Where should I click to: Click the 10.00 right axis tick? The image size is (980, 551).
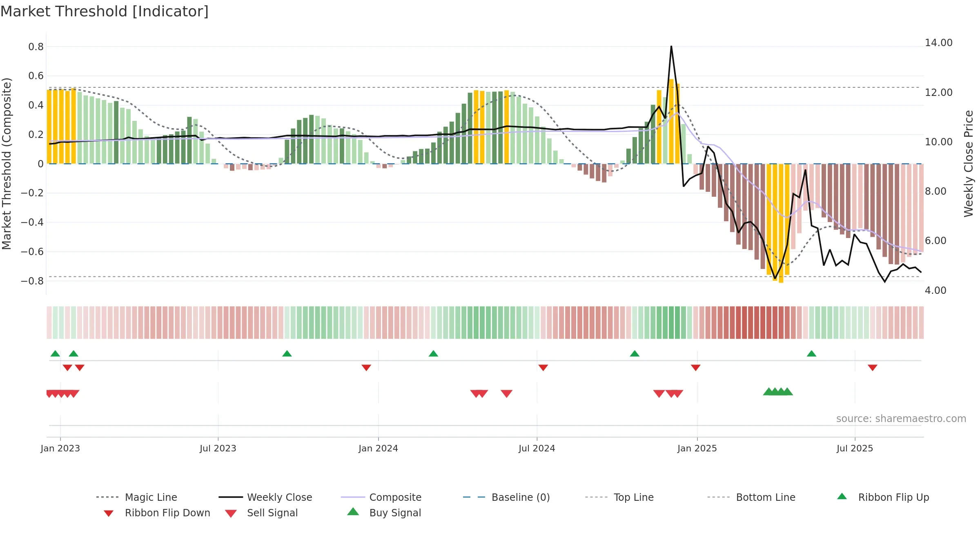pos(939,142)
